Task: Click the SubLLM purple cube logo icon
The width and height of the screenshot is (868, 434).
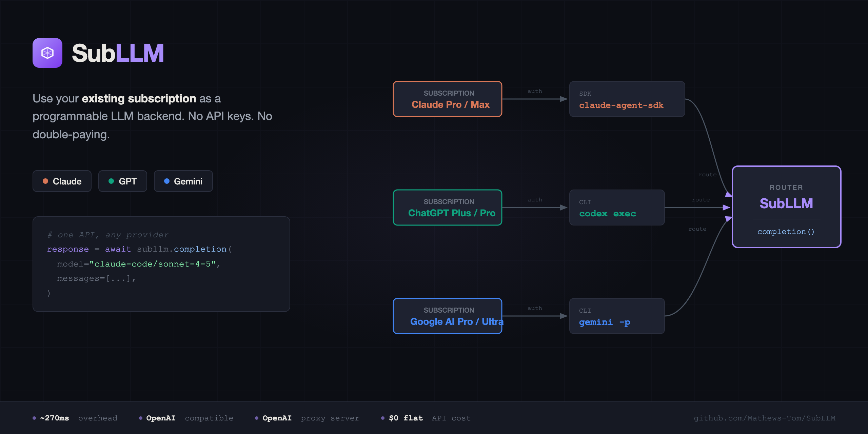Action: click(x=47, y=53)
